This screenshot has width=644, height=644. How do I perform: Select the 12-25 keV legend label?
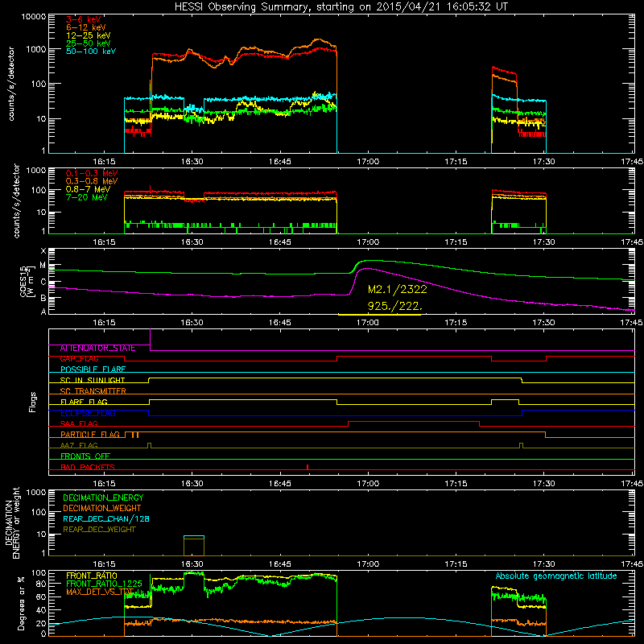click(89, 35)
